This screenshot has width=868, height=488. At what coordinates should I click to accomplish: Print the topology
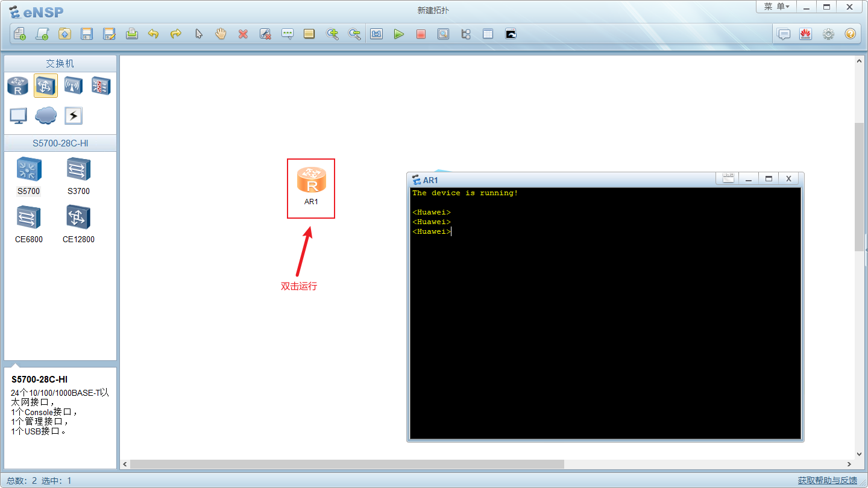(x=131, y=34)
